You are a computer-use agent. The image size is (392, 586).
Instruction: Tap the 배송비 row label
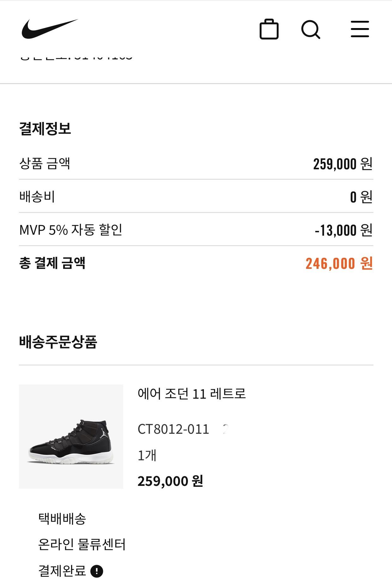click(37, 196)
